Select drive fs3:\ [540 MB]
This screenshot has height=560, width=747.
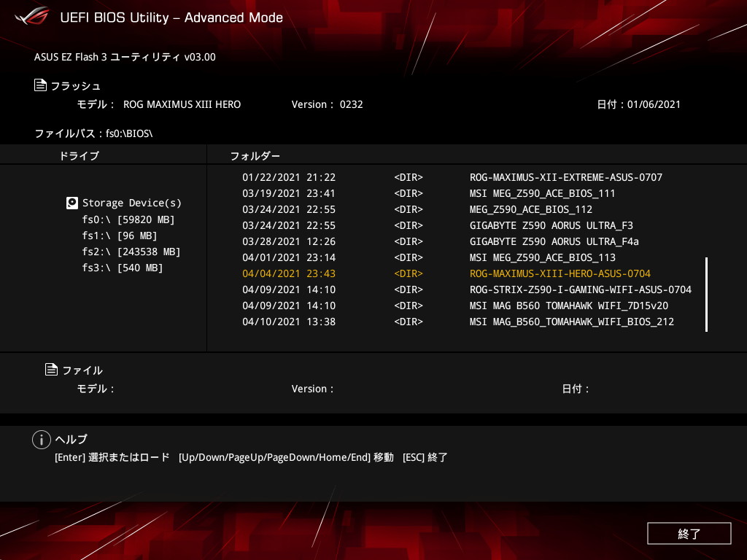[122, 268]
